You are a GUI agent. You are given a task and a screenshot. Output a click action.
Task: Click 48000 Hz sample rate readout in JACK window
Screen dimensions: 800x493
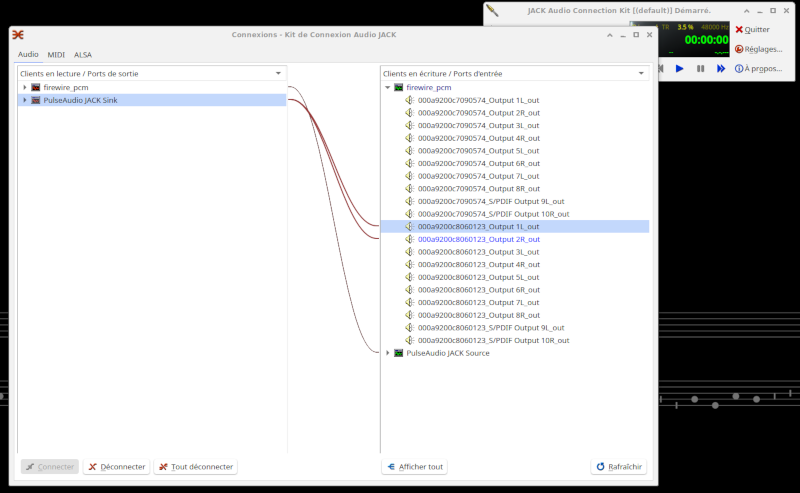(x=714, y=27)
